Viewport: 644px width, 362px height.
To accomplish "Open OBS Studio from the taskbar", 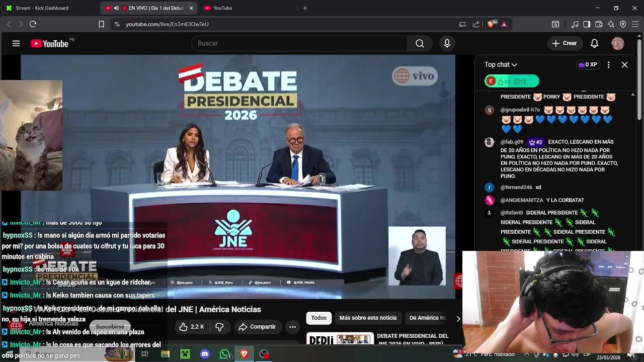I will pos(264,354).
